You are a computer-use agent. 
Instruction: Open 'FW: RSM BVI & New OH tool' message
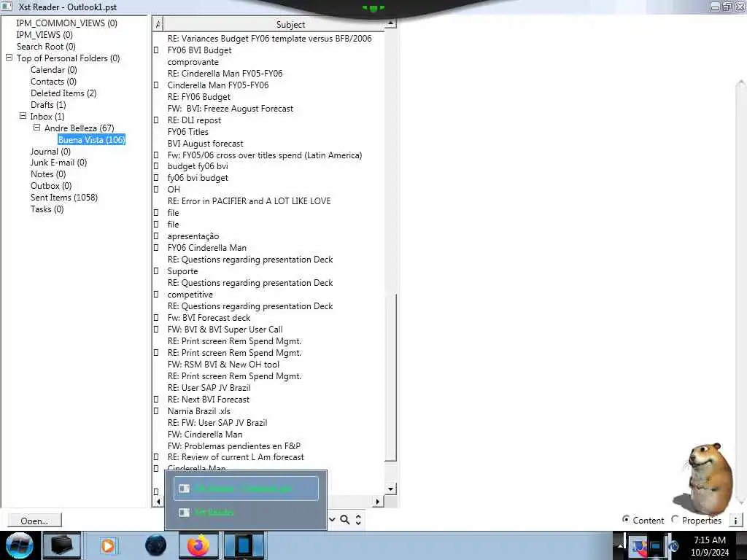pos(223,365)
